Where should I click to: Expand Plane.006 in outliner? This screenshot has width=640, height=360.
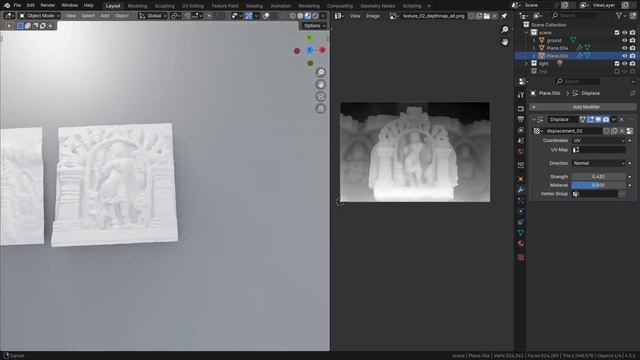[x=534, y=56]
